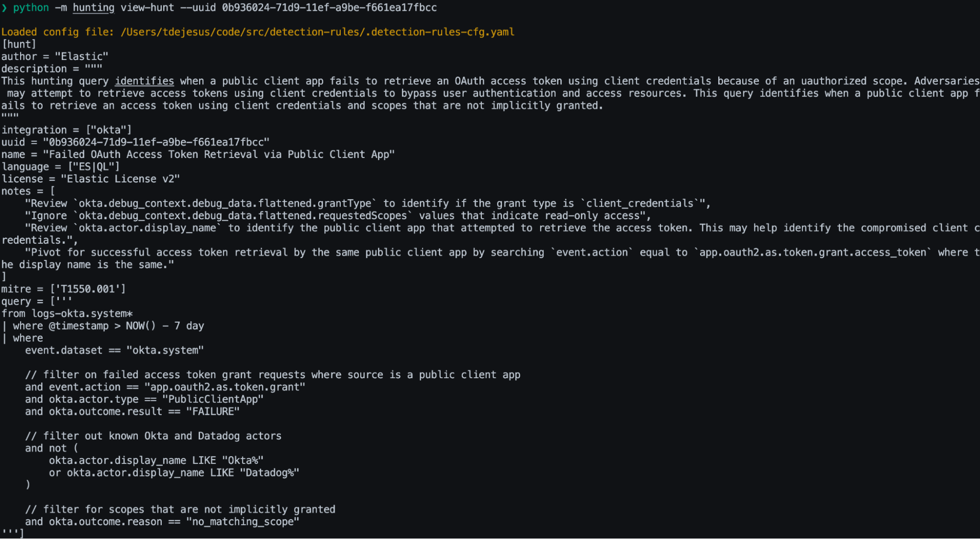Click the "from logs-okta.system*" query line
980x539 pixels.
(67, 313)
